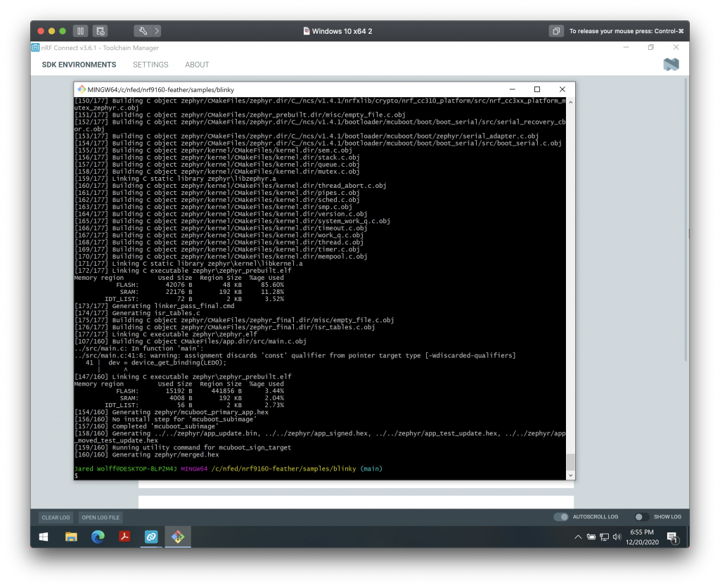Click the CLEAR LOG button

(x=56, y=517)
